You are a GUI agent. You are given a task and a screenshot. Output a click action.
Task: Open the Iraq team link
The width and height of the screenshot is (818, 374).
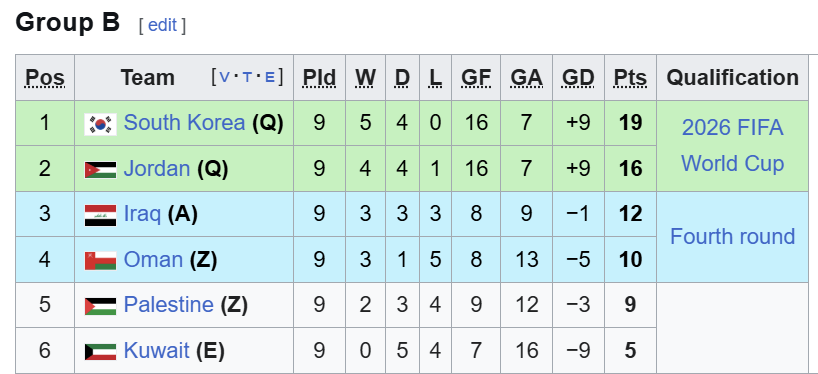pos(142,214)
